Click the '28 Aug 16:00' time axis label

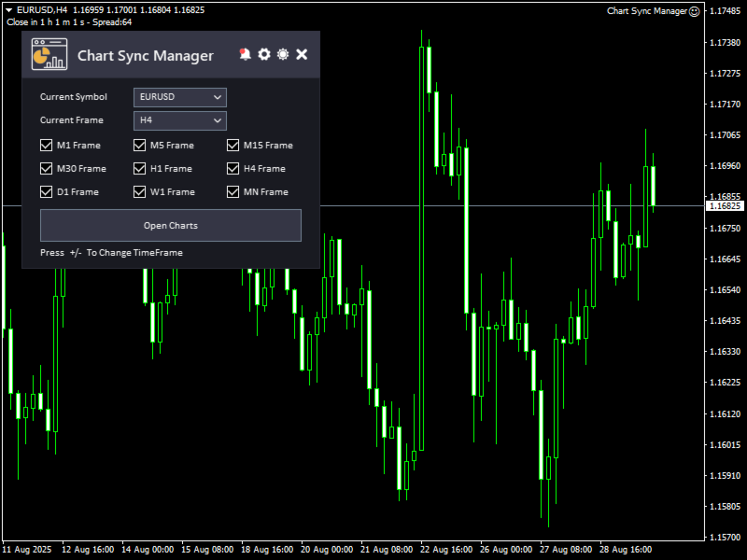(626, 550)
